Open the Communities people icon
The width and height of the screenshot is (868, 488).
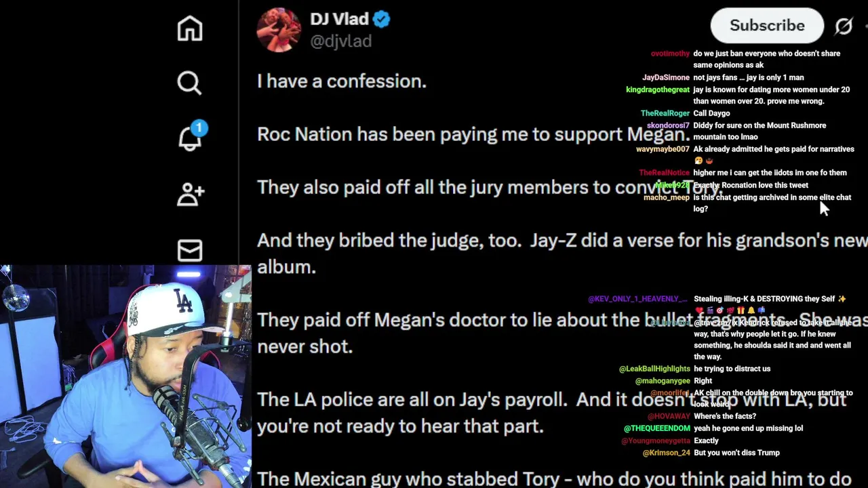point(191,195)
